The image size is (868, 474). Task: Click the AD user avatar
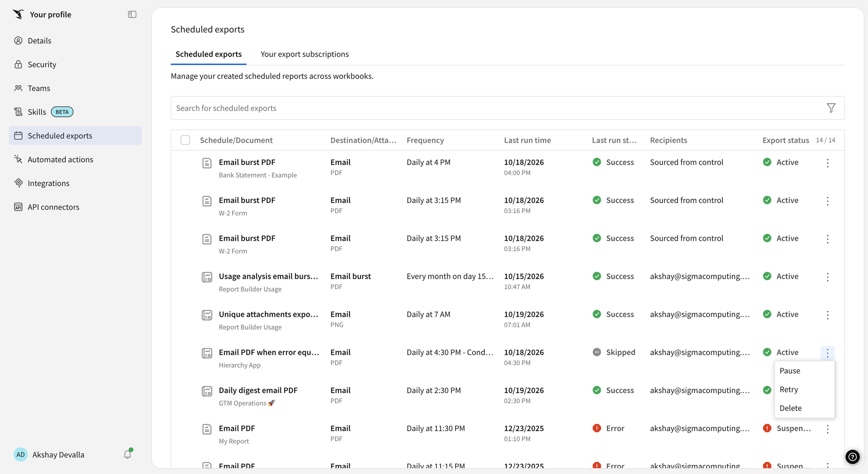[x=21, y=455]
